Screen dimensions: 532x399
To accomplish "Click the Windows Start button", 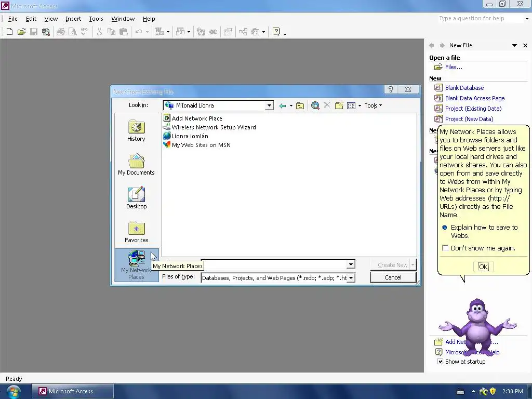I will pyautogui.click(x=13, y=392).
